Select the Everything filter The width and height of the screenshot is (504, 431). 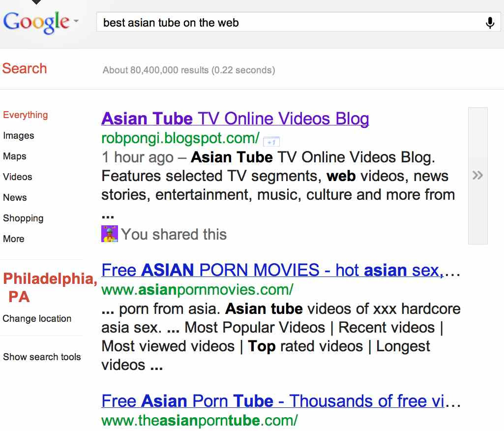(x=26, y=115)
